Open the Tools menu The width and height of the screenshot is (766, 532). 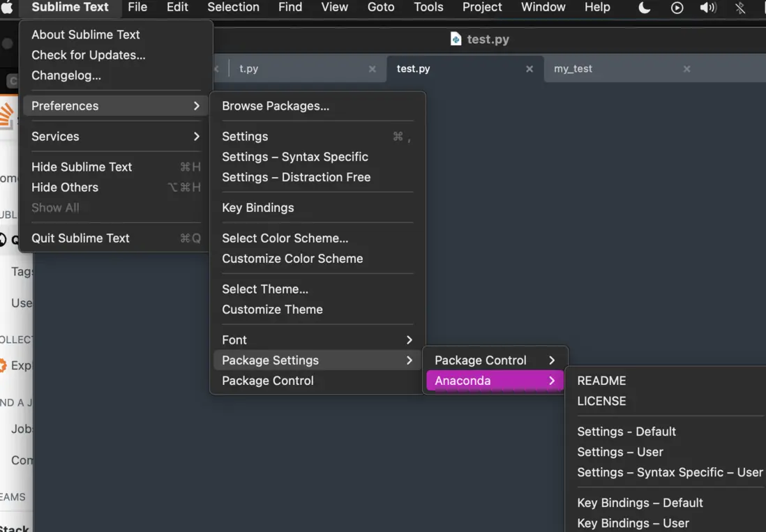[428, 8]
